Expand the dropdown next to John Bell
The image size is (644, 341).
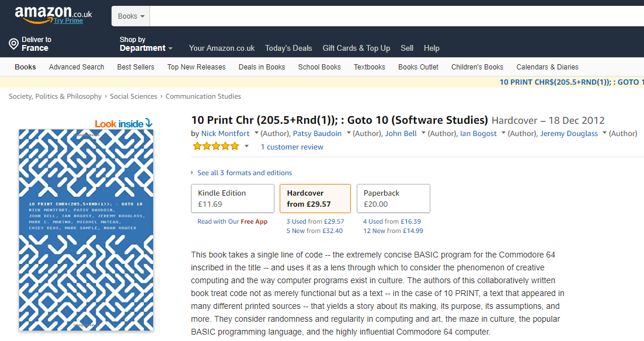pyautogui.click(x=423, y=133)
